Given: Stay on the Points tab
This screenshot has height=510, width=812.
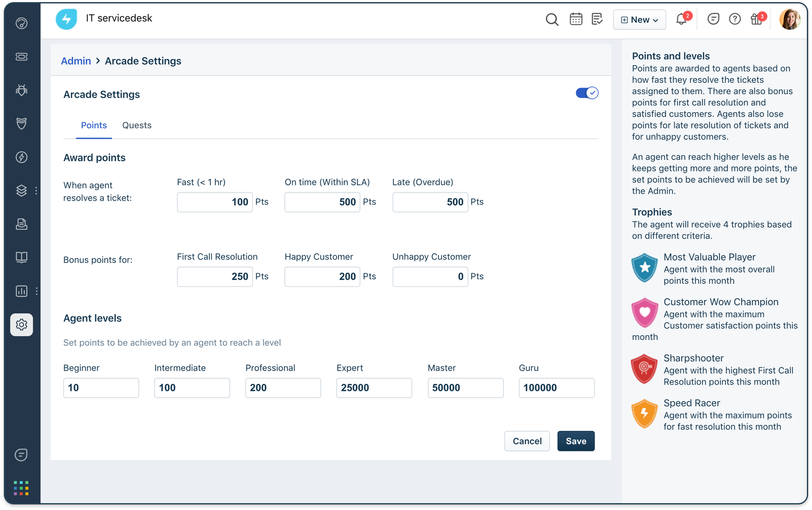Looking at the screenshot, I should pos(93,125).
